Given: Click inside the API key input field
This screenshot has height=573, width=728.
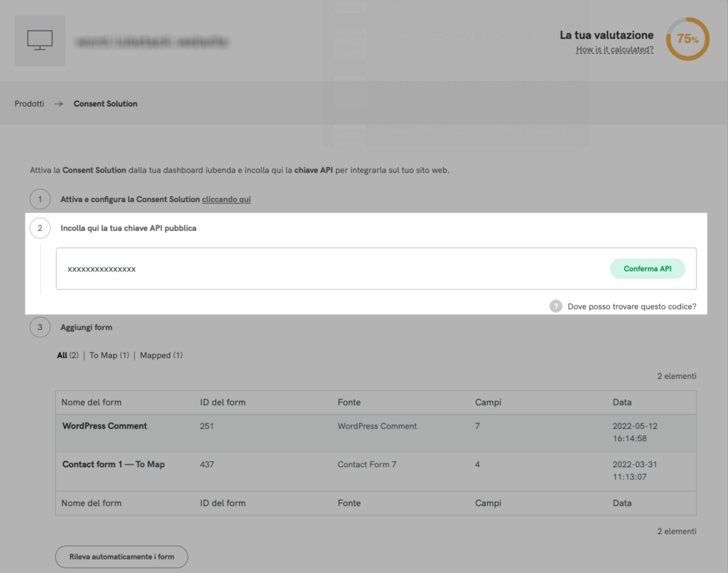Looking at the screenshot, I should tap(284, 269).
